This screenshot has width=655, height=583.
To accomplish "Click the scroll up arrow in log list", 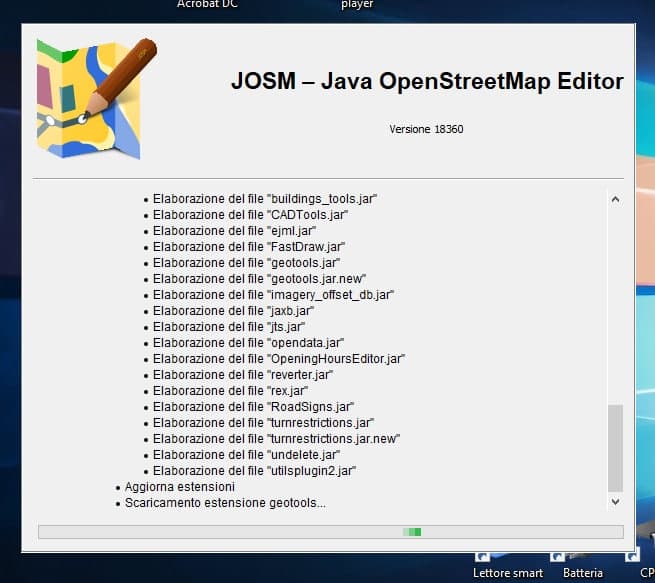I will click(x=615, y=199).
